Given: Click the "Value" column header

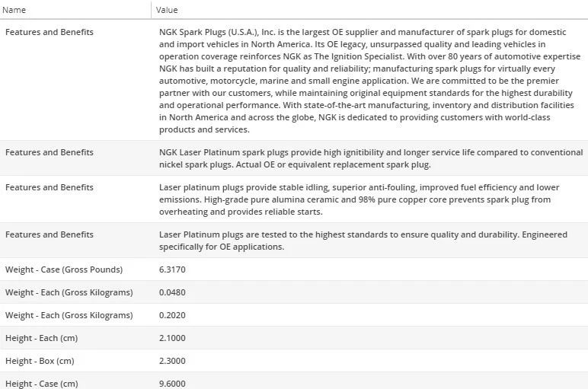Looking at the screenshot, I should coord(167,10).
